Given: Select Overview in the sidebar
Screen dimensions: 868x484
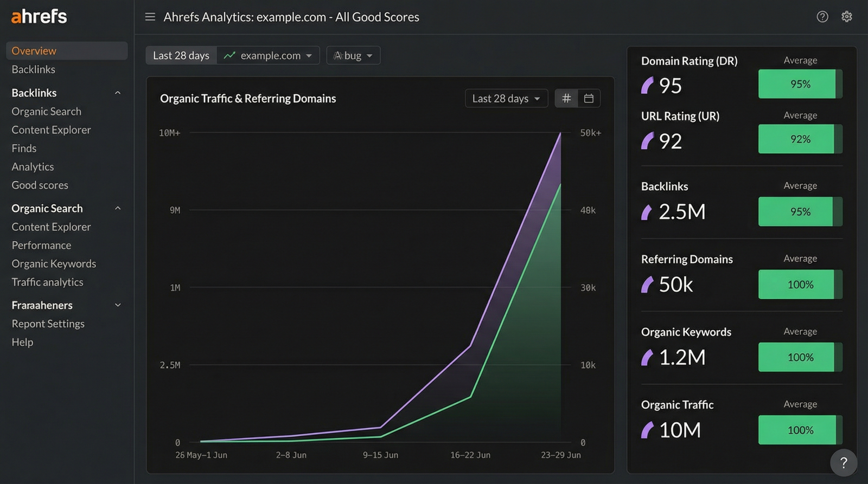Looking at the screenshot, I should click(34, 51).
